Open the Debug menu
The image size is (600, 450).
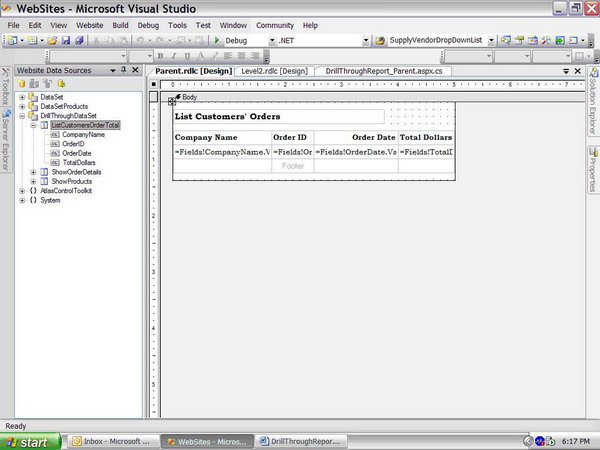coord(148,25)
